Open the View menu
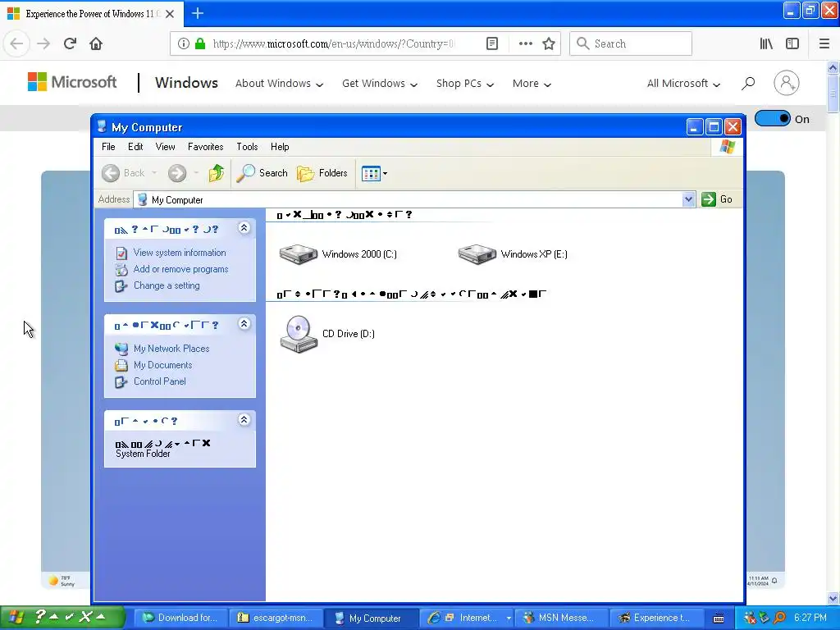The image size is (840, 630). click(x=165, y=147)
